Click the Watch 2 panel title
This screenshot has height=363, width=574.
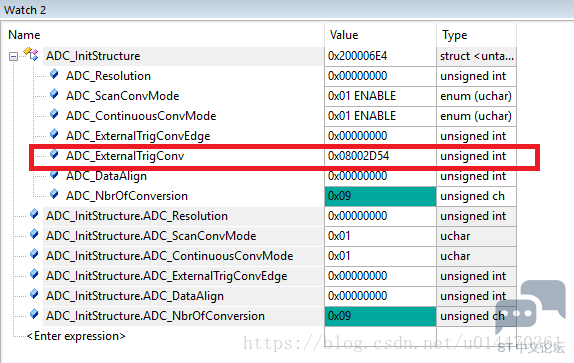pos(25,10)
